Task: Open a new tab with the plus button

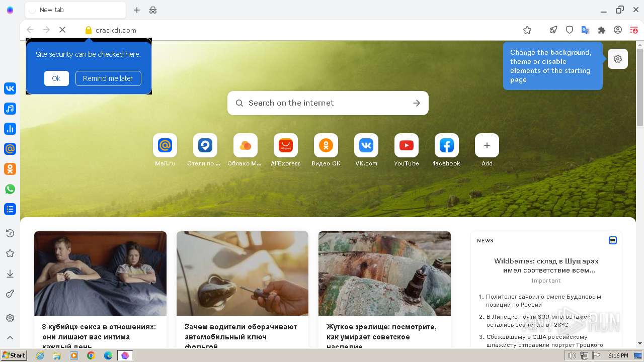Action: pyautogui.click(x=137, y=10)
